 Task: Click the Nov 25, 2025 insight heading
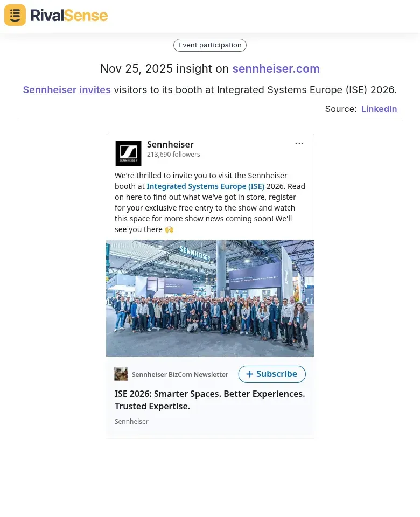click(165, 69)
